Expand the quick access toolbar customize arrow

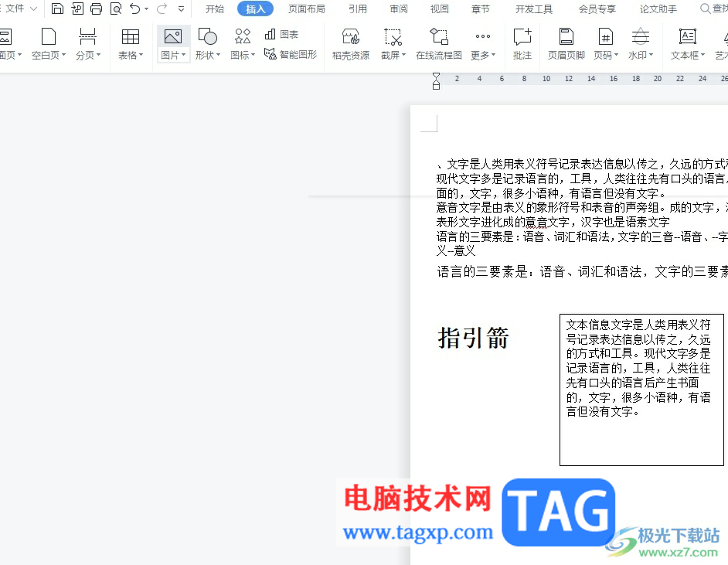tap(181, 9)
